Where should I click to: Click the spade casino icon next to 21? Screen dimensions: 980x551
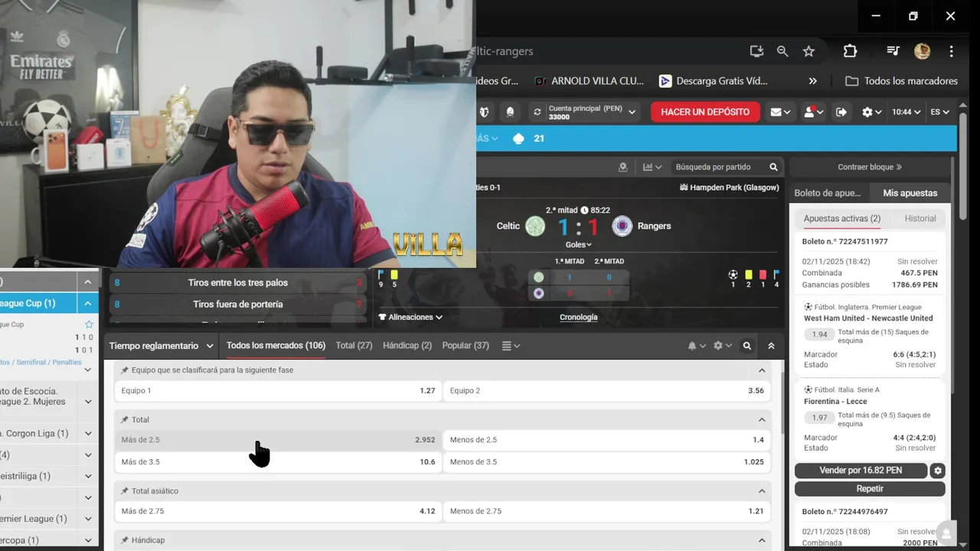tap(518, 139)
